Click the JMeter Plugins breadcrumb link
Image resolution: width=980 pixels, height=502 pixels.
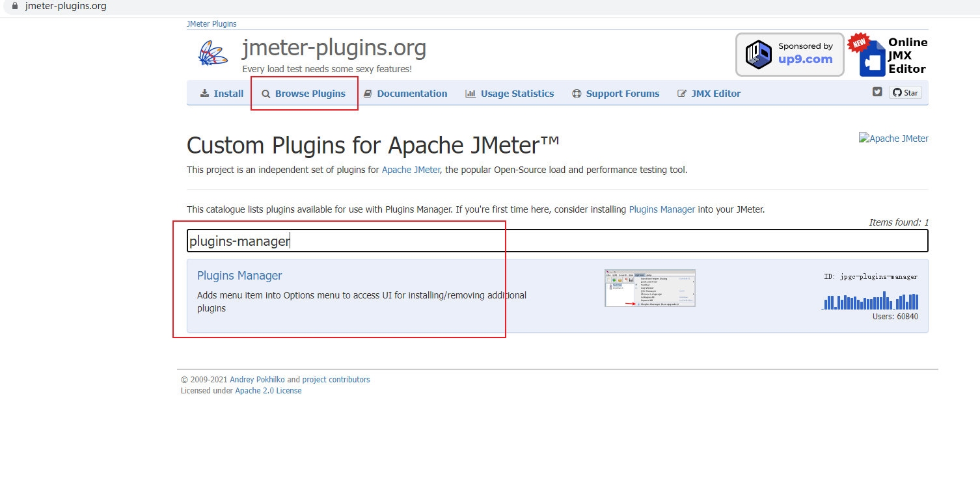(211, 24)
